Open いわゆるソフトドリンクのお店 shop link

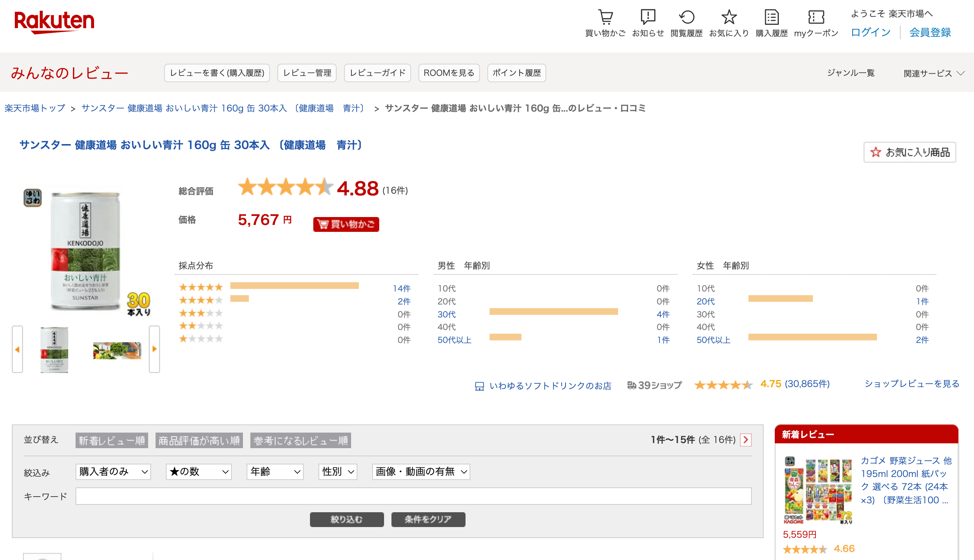550,386
